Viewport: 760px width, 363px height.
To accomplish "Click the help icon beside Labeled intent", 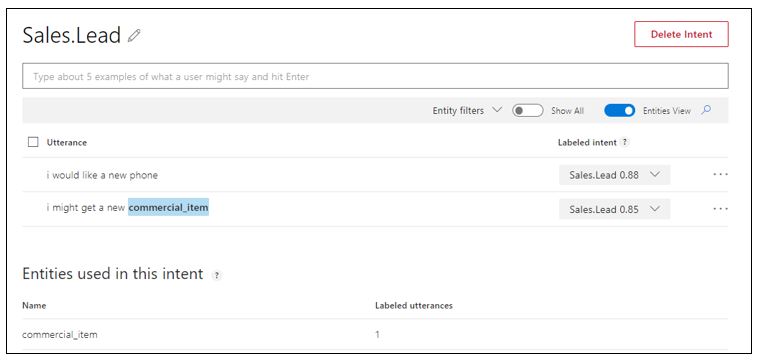I will (625, 142).
